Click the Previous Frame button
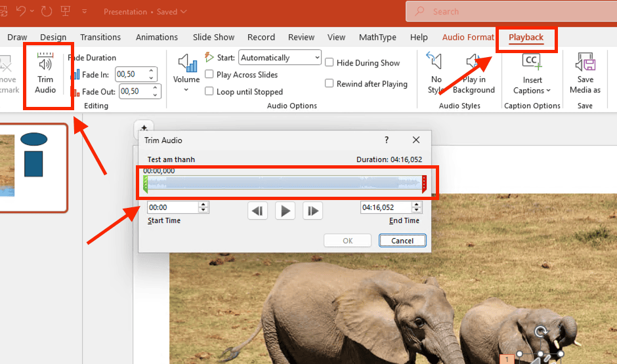617x364 pixels. click(x=258, y=211)
